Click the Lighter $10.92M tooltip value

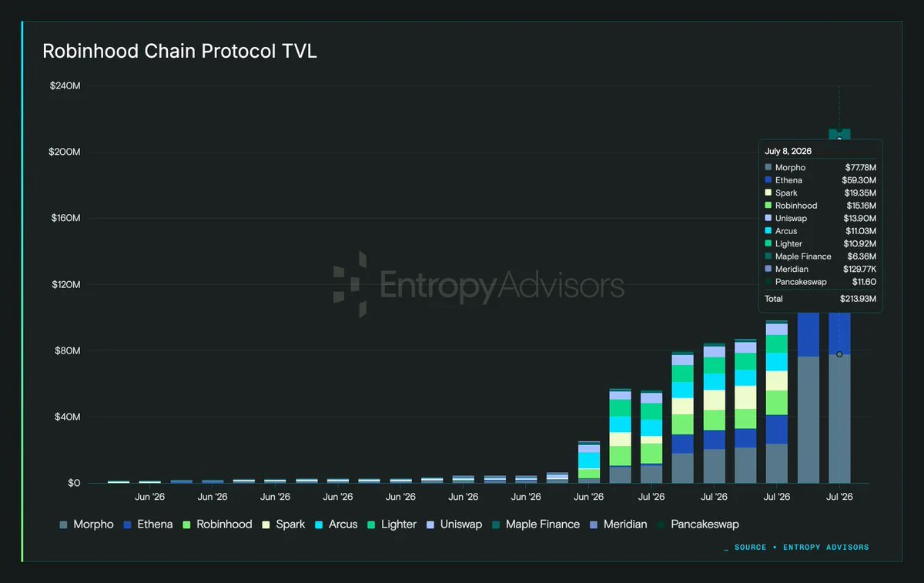859,244
